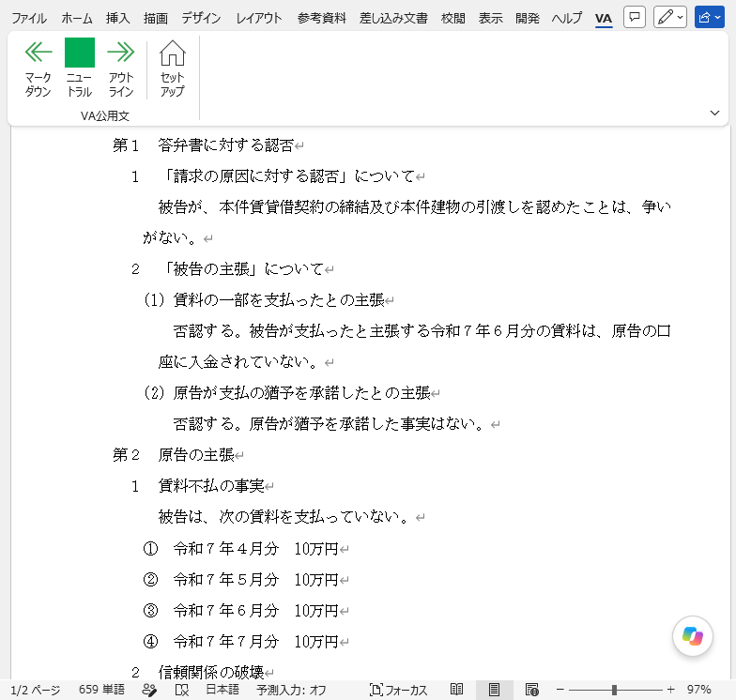Select print layout view icon

tap(494, 690)
